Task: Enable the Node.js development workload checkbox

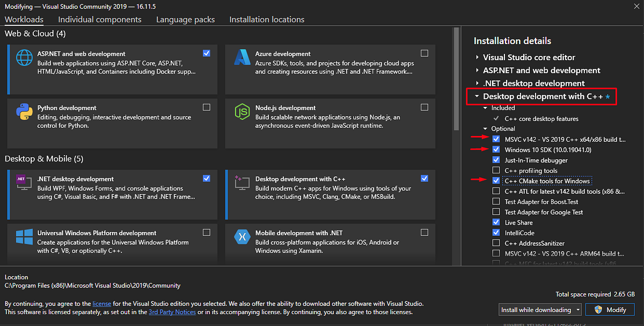Action: point(425,107)
